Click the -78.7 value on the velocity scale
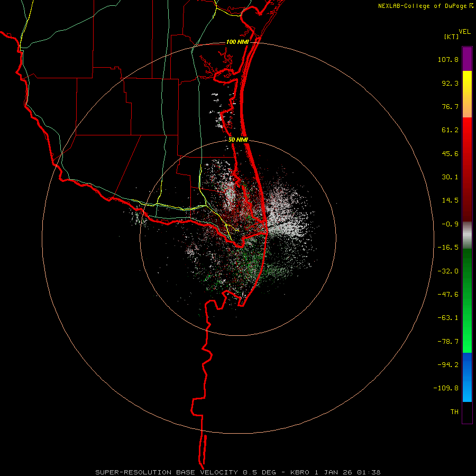476x476 pixels. click(x=448, y=342)
